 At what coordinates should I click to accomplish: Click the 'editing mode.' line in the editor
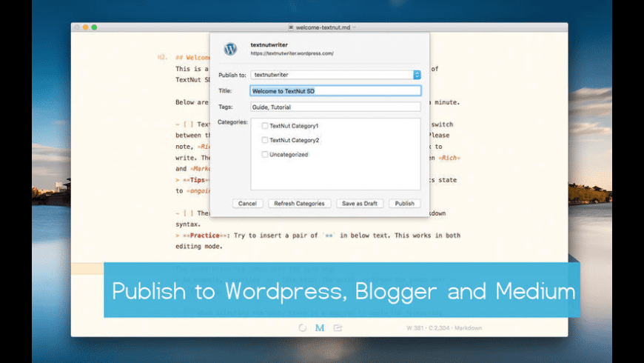(199, 247)
